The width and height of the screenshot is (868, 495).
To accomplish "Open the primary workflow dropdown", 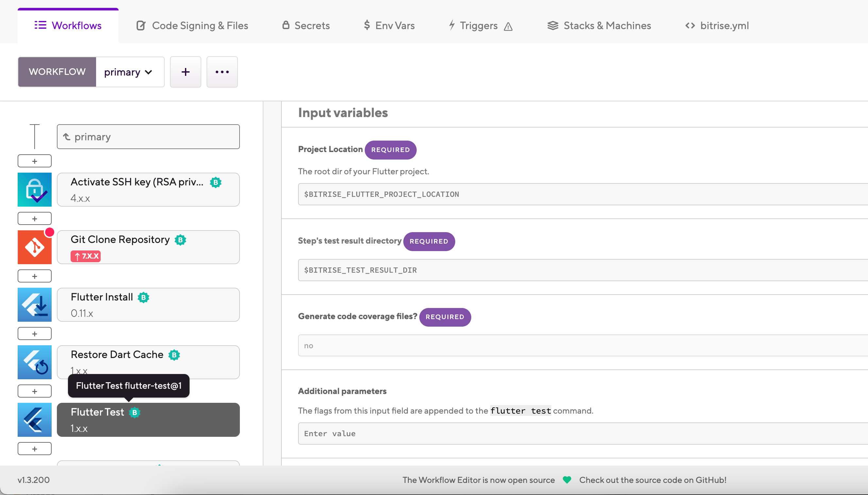I will tap(130, 72).
